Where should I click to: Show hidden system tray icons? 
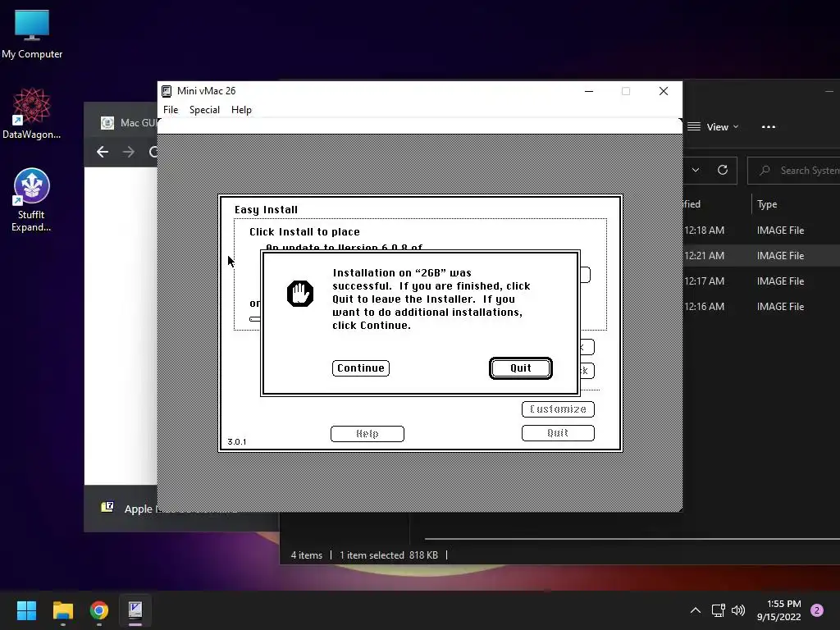[x=696, y=610]
